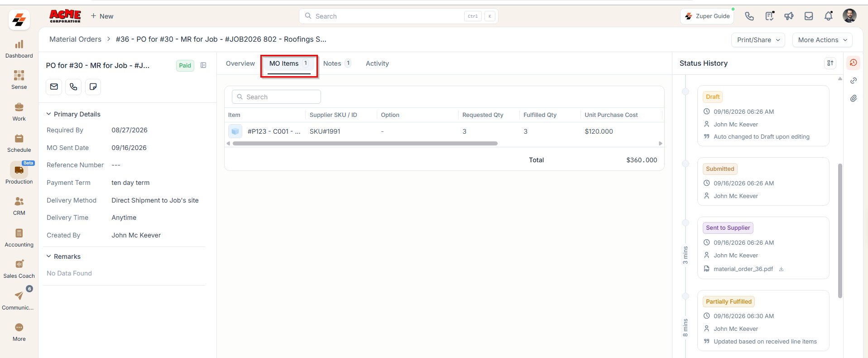Open the CRM module

tap(19, 202)
